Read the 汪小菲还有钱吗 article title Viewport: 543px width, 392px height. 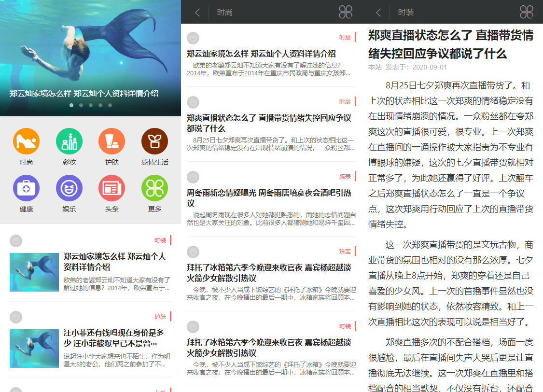coord(114,338)
